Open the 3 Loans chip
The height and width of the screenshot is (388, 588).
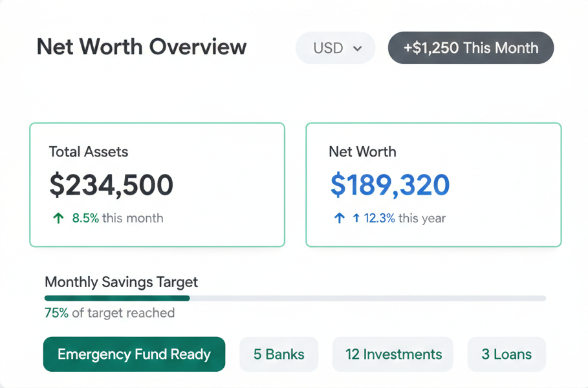[506, 354]
